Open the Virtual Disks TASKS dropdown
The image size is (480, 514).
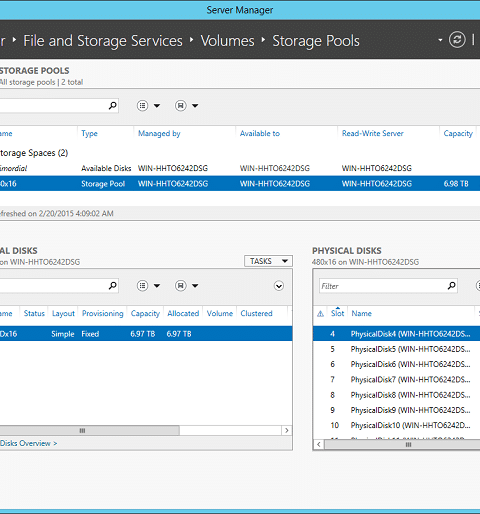pos(268,261)
